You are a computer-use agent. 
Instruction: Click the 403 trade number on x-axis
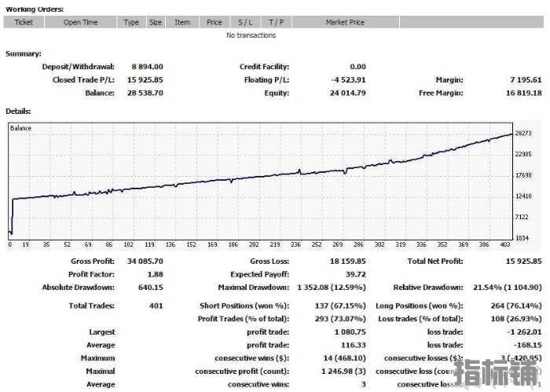504,244
